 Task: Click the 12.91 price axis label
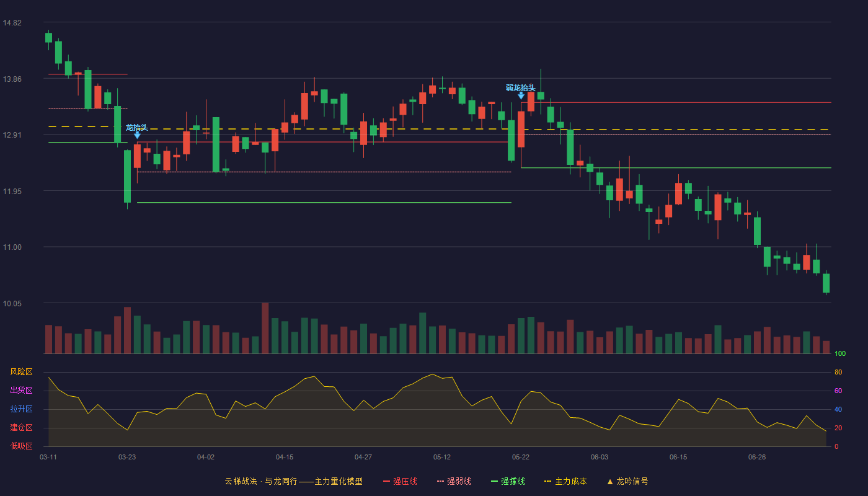click(x=12, y=135)
